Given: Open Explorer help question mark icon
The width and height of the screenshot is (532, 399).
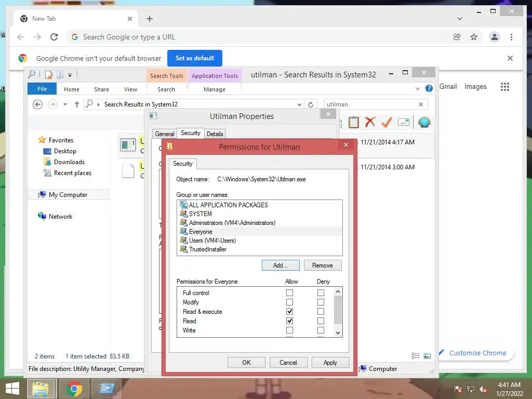Looking at the screenshot, I should [x=429, y=88].
